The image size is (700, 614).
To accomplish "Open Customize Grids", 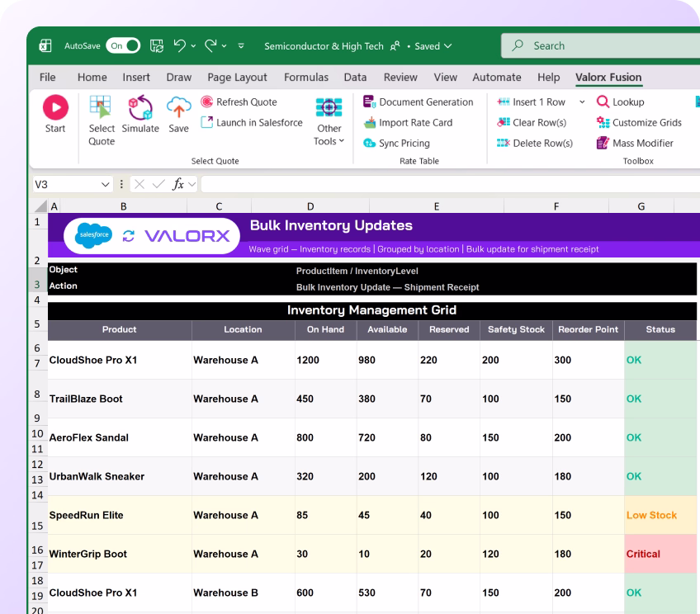I will [x=639, y=122].
